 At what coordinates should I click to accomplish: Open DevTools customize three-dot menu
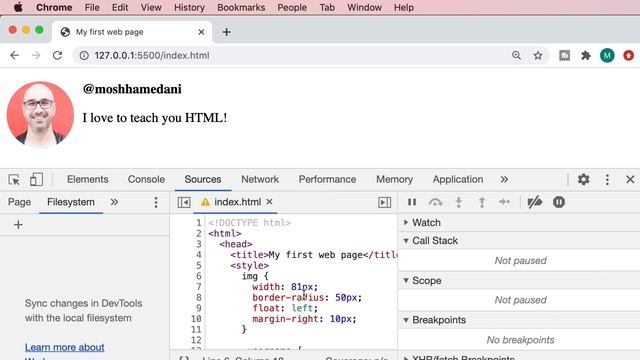coord(607,180)
